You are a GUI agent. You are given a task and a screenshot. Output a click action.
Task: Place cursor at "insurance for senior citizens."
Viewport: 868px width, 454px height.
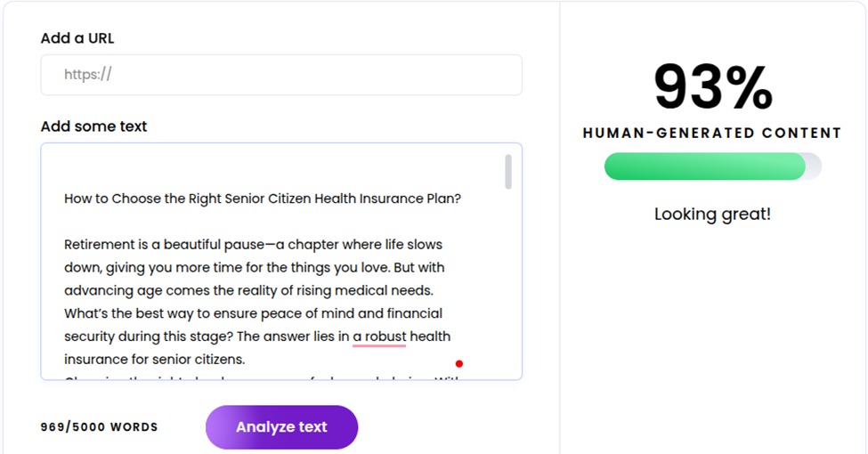point(154,360)
